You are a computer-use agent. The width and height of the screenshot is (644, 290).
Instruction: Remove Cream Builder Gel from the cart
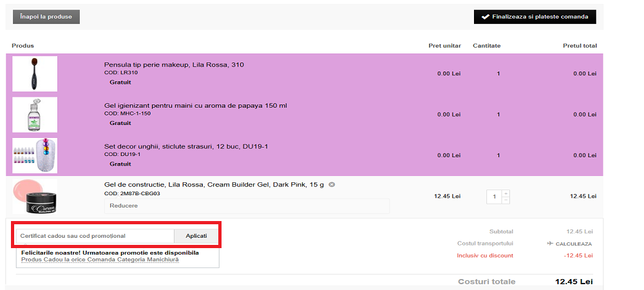tap(332, 185)
